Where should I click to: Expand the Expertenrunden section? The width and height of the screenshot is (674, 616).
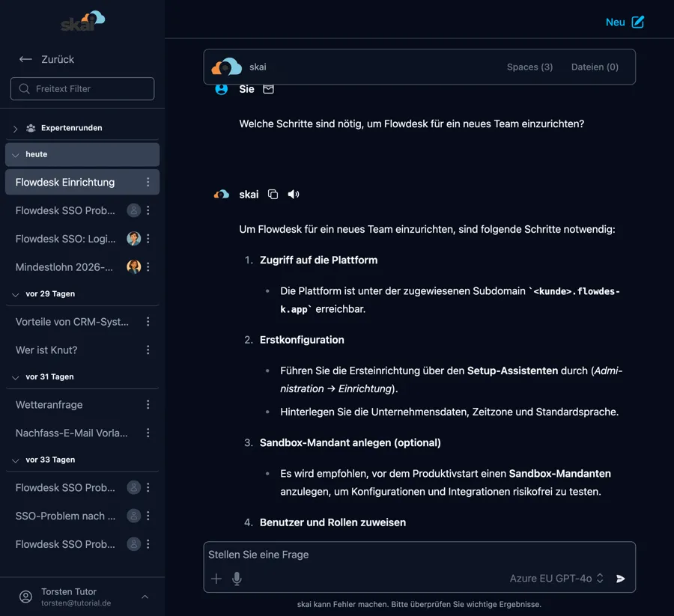point(15,129)
